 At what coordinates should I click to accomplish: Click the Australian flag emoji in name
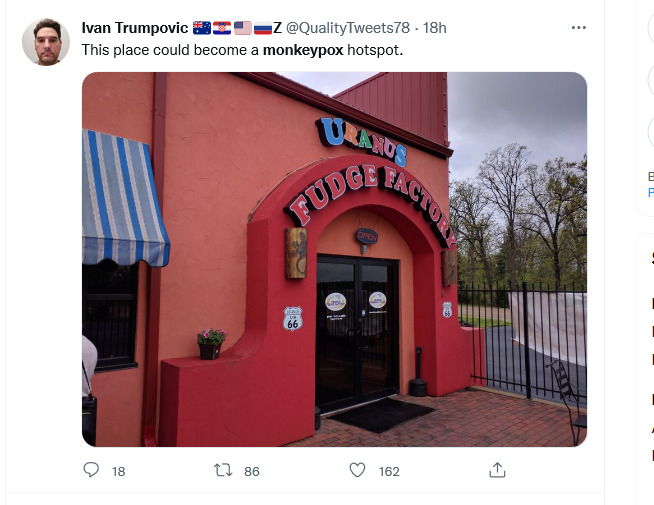(202, 28)
